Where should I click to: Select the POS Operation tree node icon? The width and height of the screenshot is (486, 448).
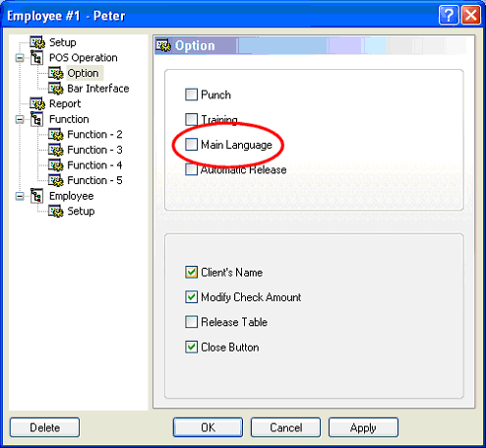tap(36, 57)
